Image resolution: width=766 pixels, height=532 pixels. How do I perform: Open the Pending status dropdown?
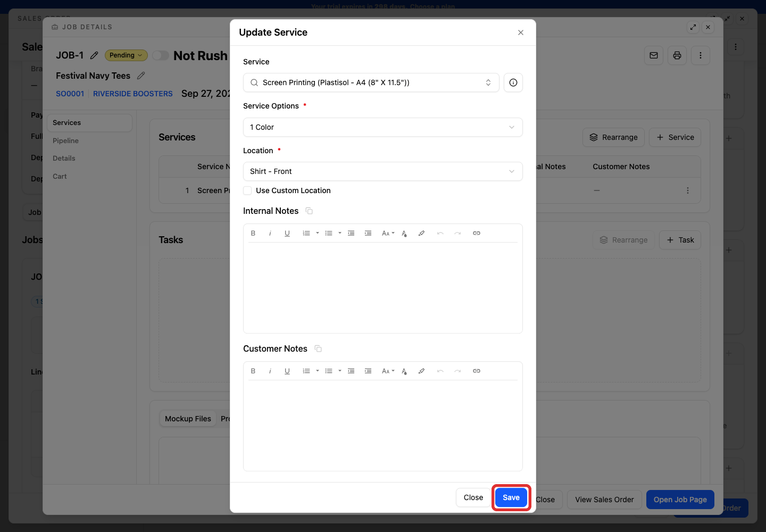point(126,55)
